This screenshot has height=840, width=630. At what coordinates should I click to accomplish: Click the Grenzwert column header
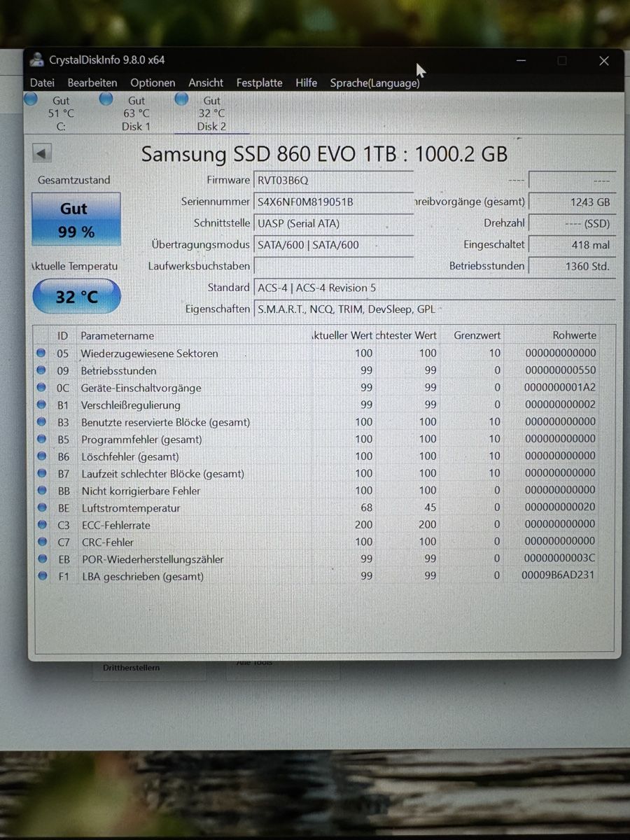(x=477, y=336)
